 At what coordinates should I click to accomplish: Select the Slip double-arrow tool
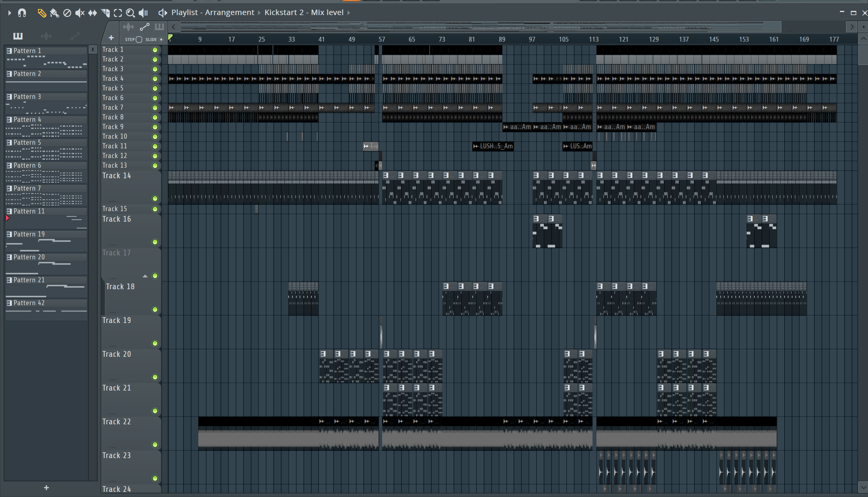[x=93, y=13]
